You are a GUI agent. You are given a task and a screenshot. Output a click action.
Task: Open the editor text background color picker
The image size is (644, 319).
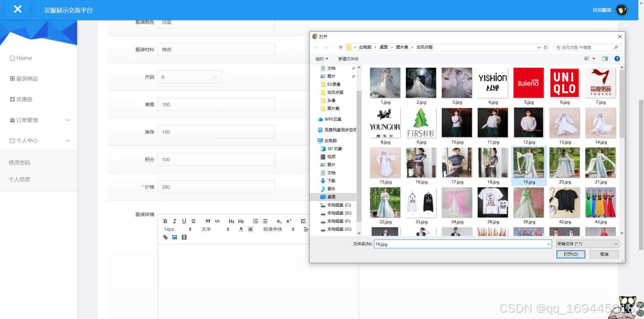click(x=251, y=229)
